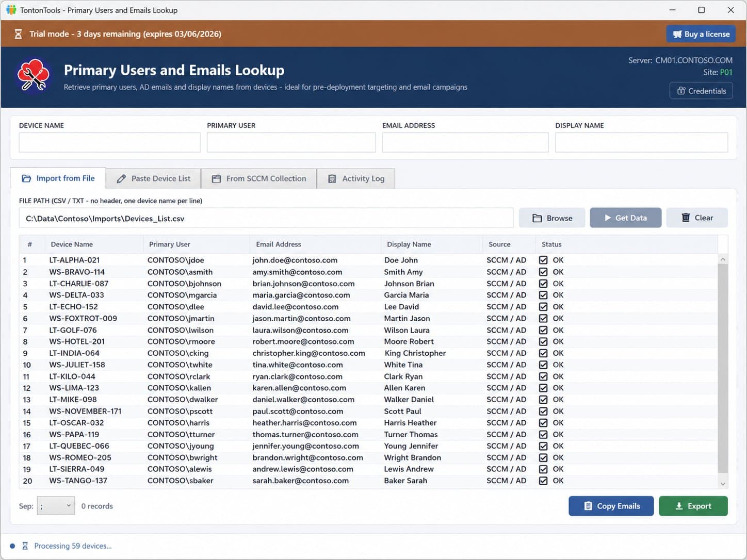The height and width of the screenshot is (560, 747).
Task: Clear the file path with Clear button
Action: pos(697,218)
